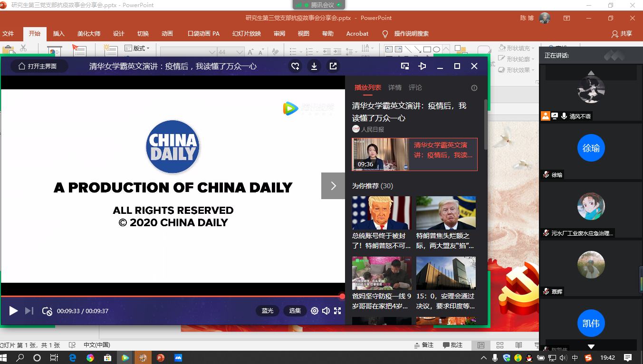Image resolution: width=643 pixels, height=364 pixels.
Task: Click the red video progress bar
Action: (x=171, y=296)
